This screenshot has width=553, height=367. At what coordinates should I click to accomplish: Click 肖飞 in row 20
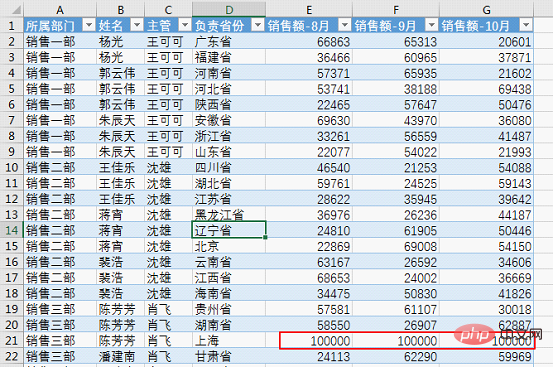point(168,325)
